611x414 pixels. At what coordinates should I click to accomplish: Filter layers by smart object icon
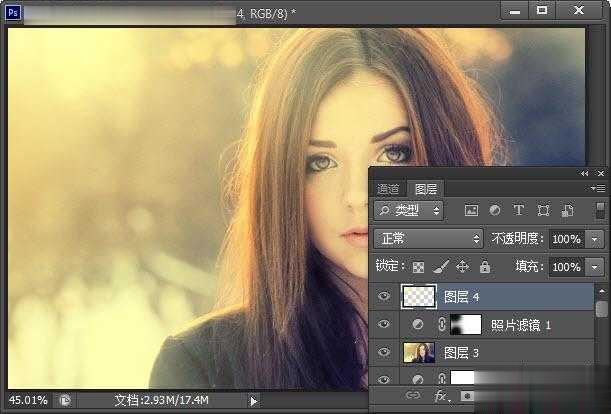tap(567, 211)
